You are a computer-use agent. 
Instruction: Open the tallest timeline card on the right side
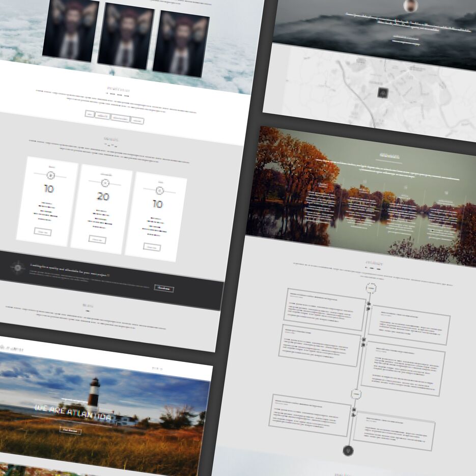tap(403, 369)
